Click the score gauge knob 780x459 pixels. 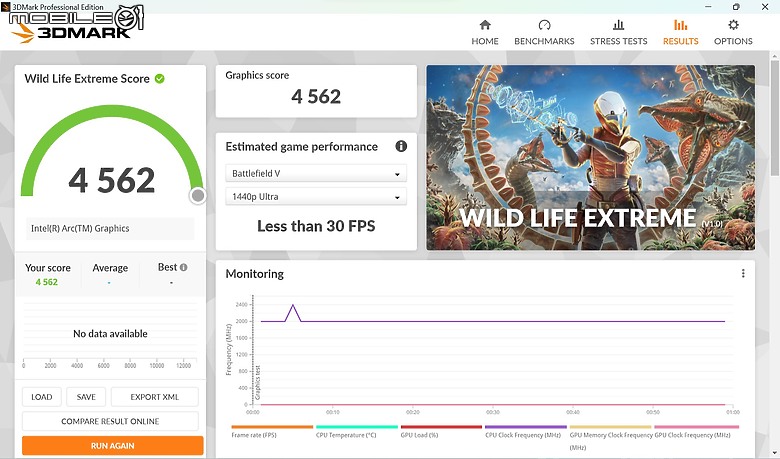(x=197, y=196)
